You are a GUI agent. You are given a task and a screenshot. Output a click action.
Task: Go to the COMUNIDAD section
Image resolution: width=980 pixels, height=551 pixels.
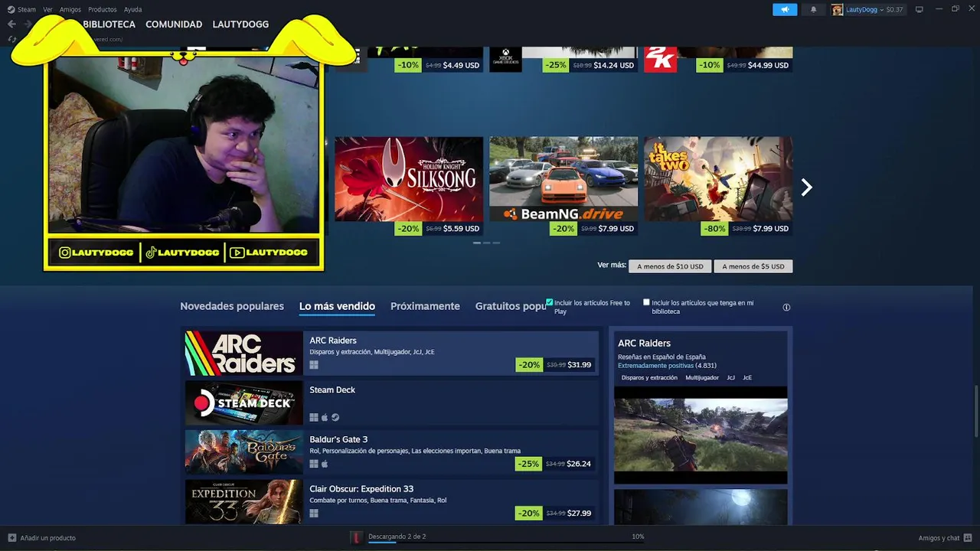click(x=174, y=24)
